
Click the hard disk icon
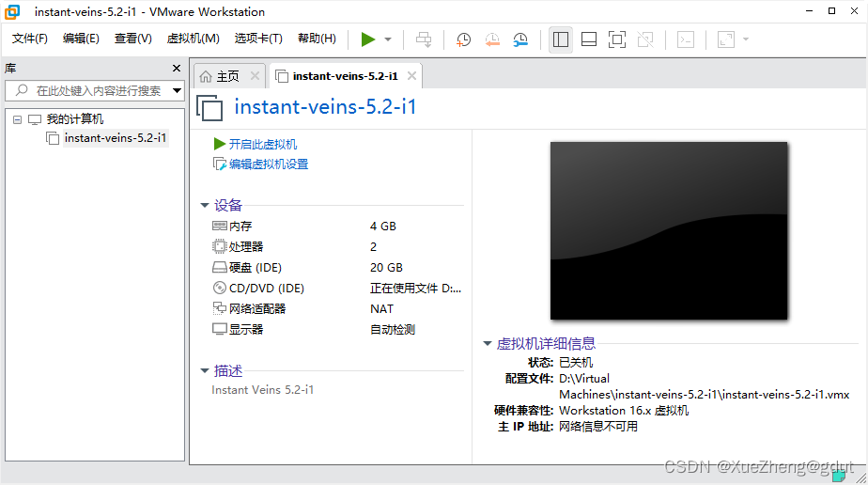220,268
